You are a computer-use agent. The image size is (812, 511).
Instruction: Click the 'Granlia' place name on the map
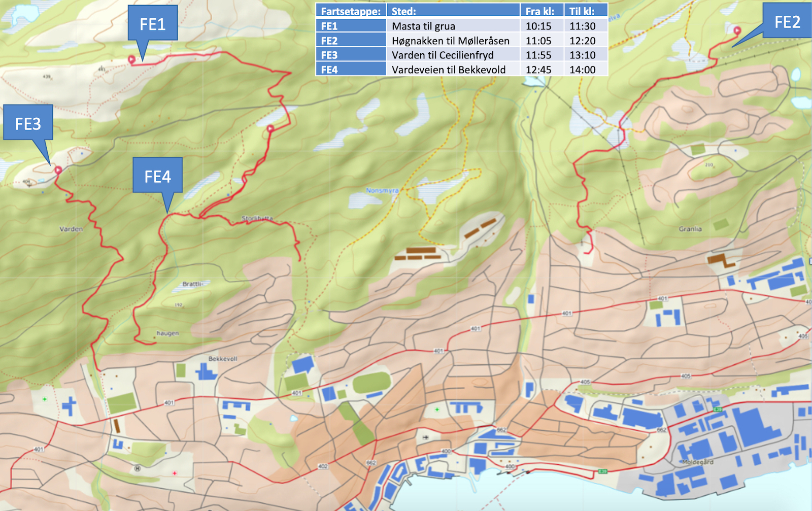690,229
